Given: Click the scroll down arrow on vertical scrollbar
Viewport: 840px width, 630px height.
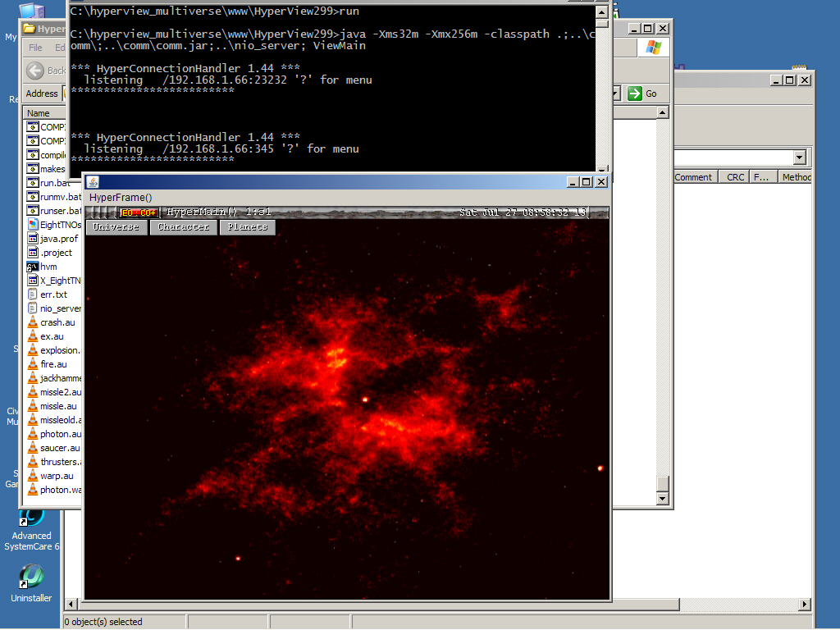Looking at the screenshot, I should [x=663, y=498].
